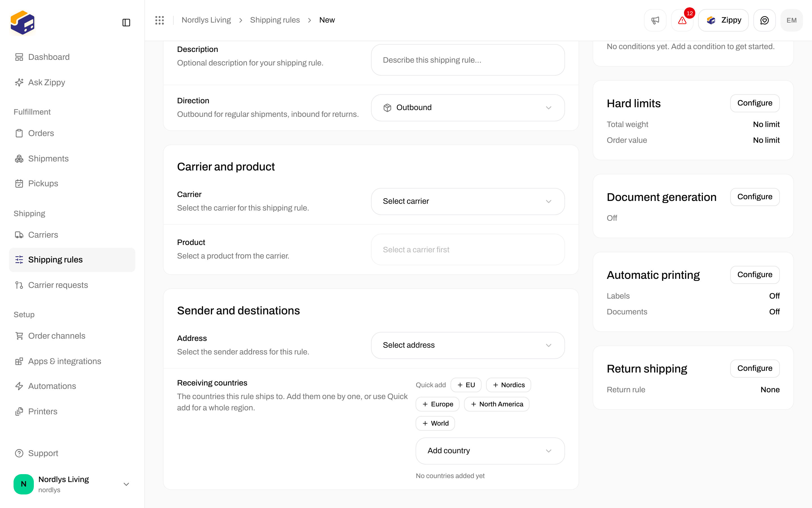The image size is (812, 508).
Task: Open Printers page
Action: [x=72, y=411]
